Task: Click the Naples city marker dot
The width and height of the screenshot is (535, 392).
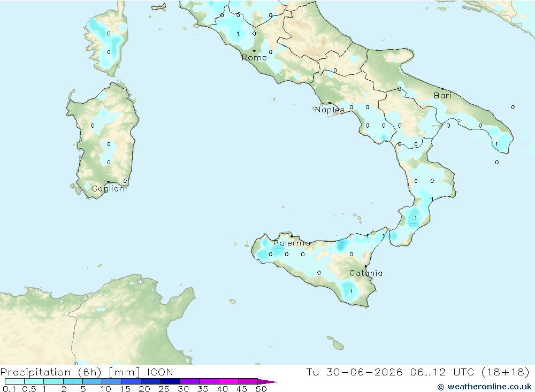Action: click(330, 103)
